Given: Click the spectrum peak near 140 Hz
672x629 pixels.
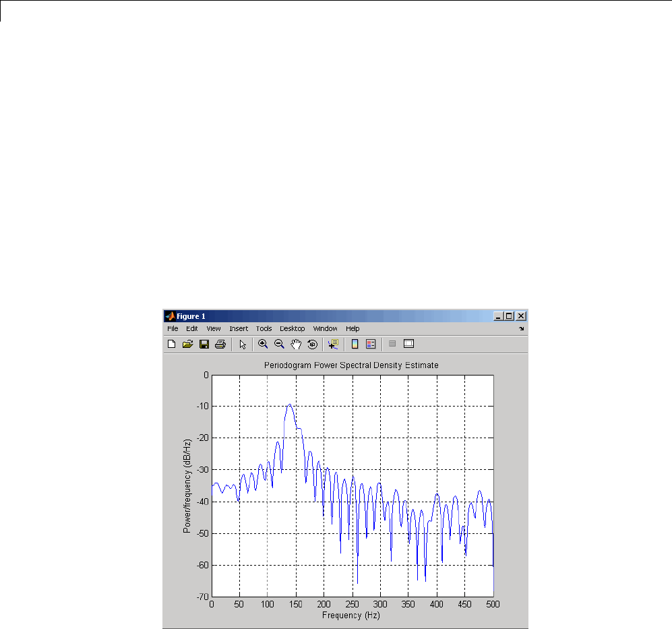Looking at the screenshot, I should point(290,405).
